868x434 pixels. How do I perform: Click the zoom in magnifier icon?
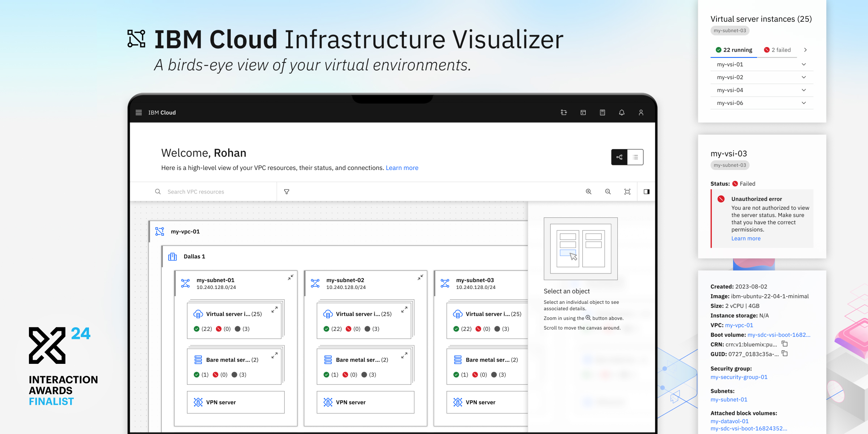(x=589, y=192)
